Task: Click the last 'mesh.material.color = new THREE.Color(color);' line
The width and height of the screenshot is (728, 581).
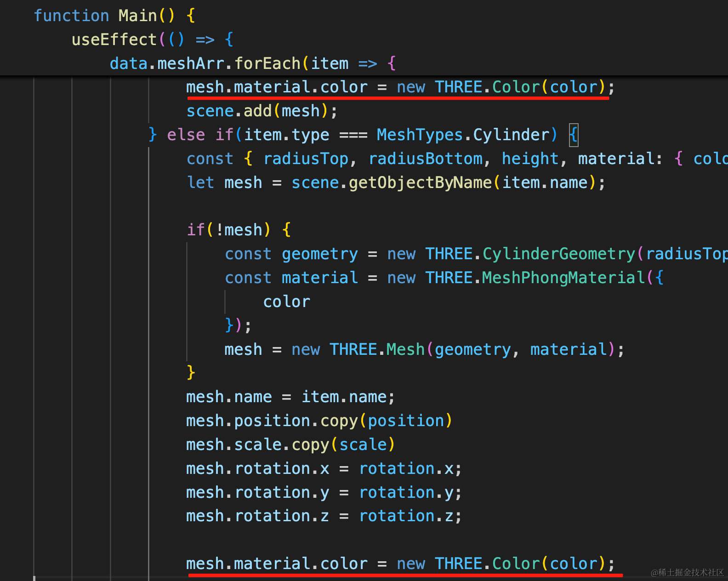Action: pyautogui.click(x=400, y=564)
